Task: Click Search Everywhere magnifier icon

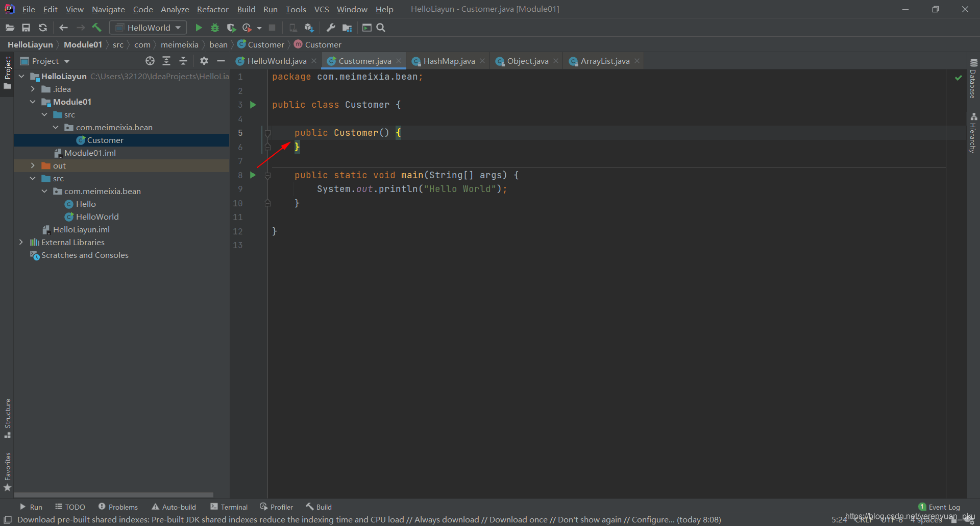Action: [381, 28]
